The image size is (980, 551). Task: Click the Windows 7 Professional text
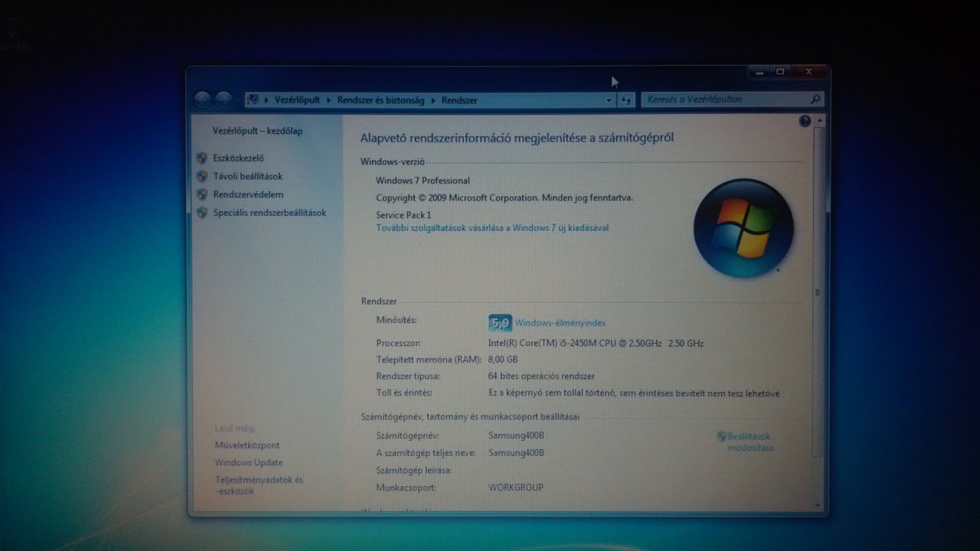(423, 181)
